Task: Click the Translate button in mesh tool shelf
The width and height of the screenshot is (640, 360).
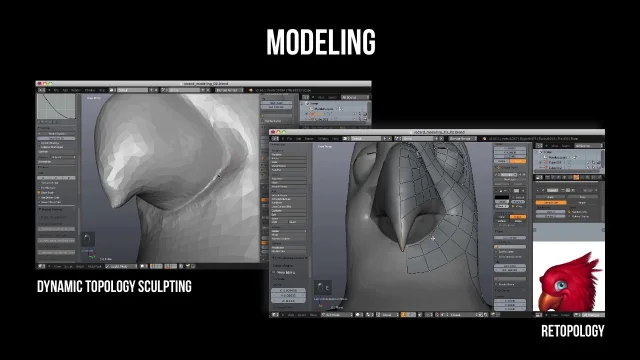Action: pos(289,155)
